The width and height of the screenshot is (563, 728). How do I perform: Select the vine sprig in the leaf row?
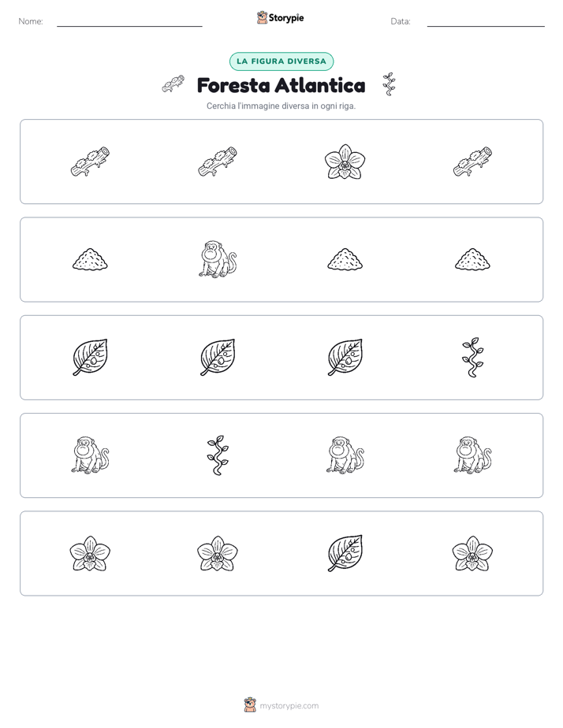(x=472, y=358)
